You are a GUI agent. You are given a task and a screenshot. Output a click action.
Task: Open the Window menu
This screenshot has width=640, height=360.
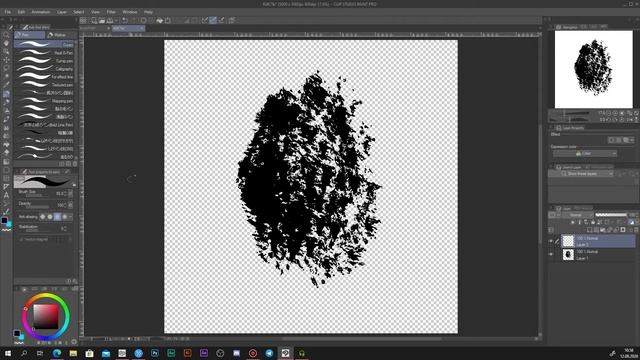(130, 12)
